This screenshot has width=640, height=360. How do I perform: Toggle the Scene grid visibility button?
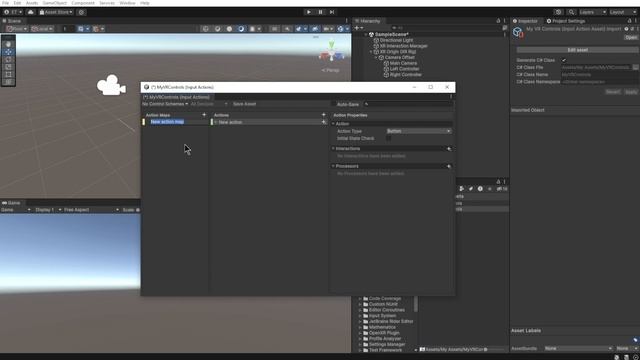(83, 29)
